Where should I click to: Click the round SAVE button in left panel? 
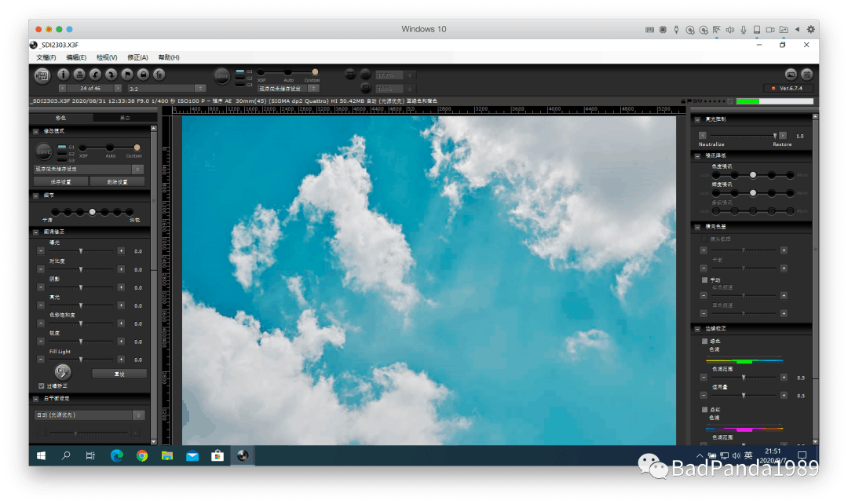click(44, 152)
